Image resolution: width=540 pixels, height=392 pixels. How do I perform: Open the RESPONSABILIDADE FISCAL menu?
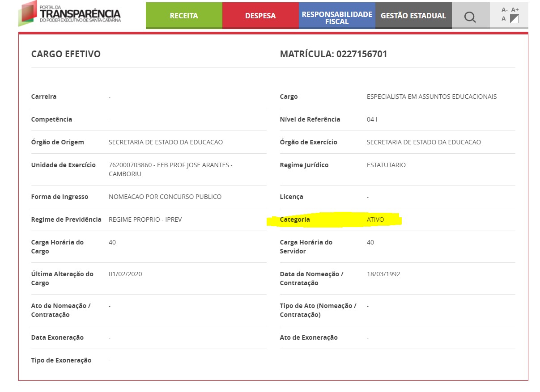(337, 16)
